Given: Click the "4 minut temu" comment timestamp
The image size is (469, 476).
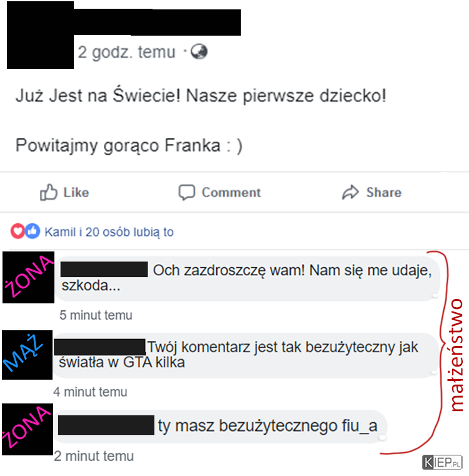Looking at the screenshot, I should point(90,392).
